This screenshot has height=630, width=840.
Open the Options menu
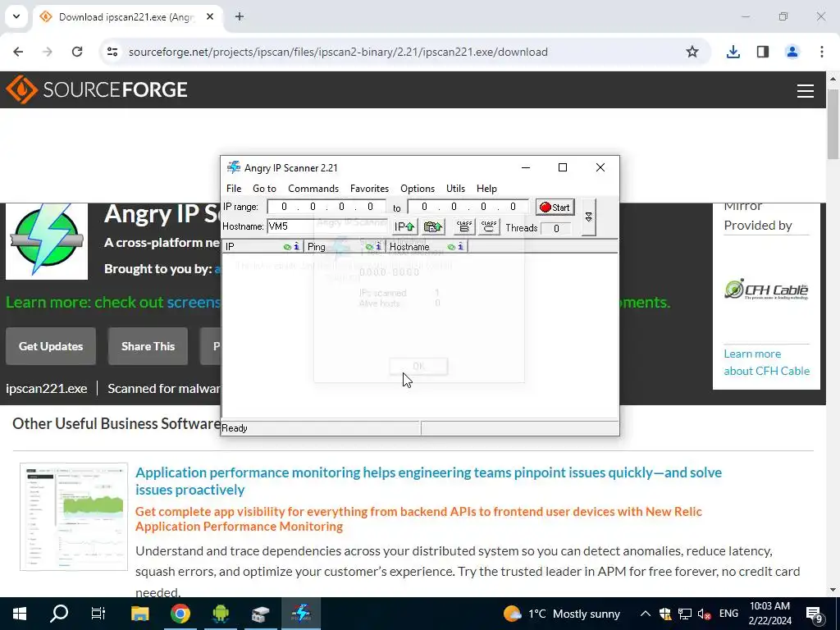tap(418, 189)
